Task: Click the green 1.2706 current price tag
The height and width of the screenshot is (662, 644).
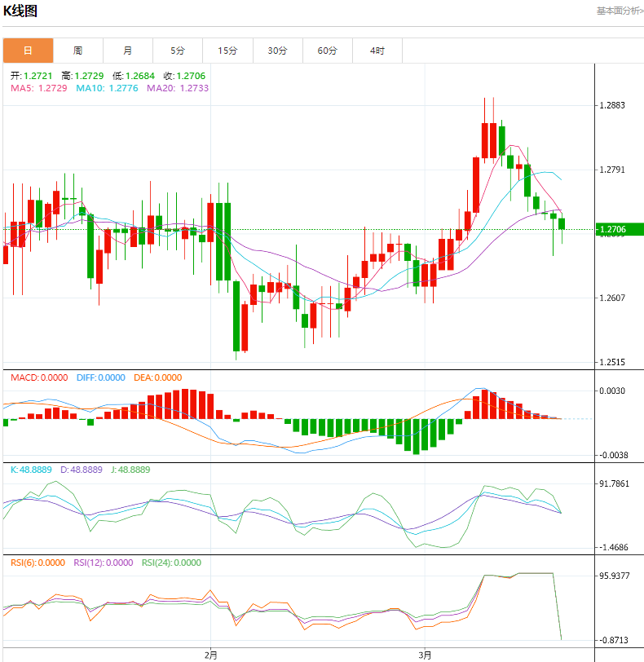Action: 611,230
